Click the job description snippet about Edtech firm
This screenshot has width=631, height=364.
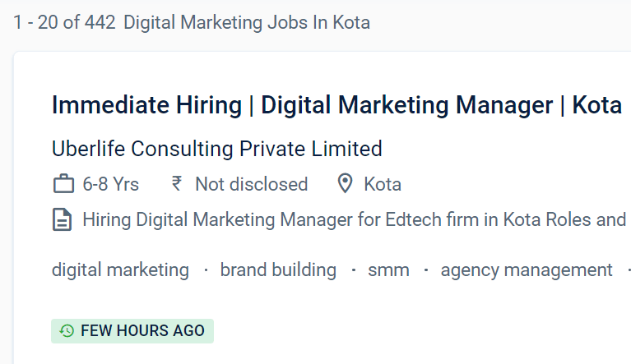point(354,220)
